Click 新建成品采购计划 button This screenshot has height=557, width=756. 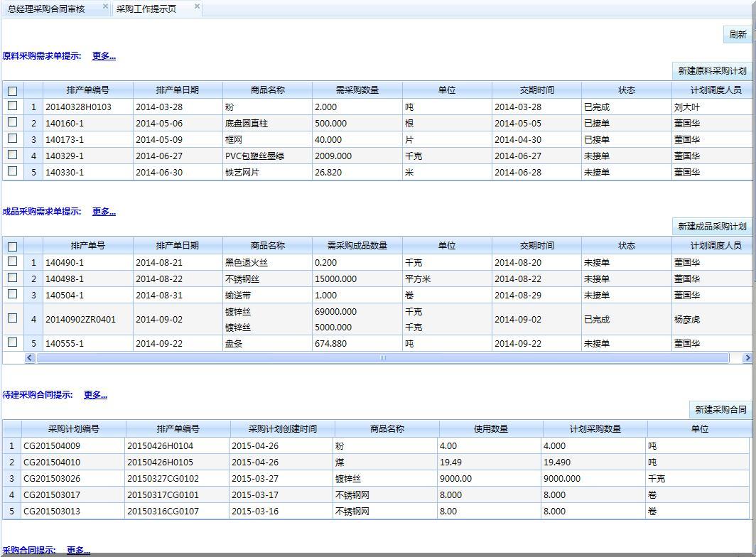click(x=712, y=227)
